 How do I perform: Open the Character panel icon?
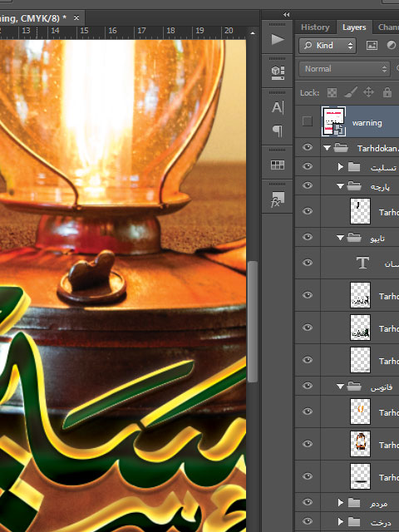pyautogui.click(x=278, y=107)
